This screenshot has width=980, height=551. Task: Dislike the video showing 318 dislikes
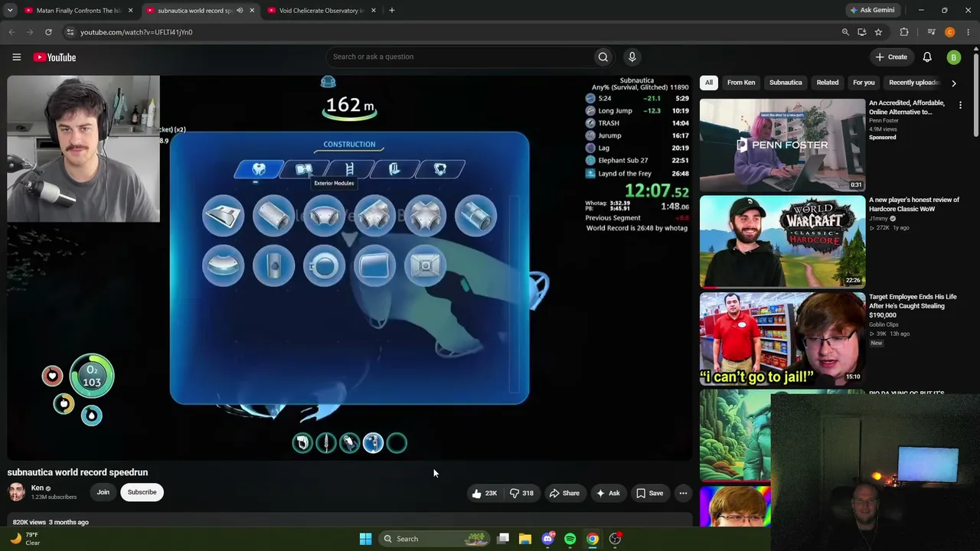point(522,494)
